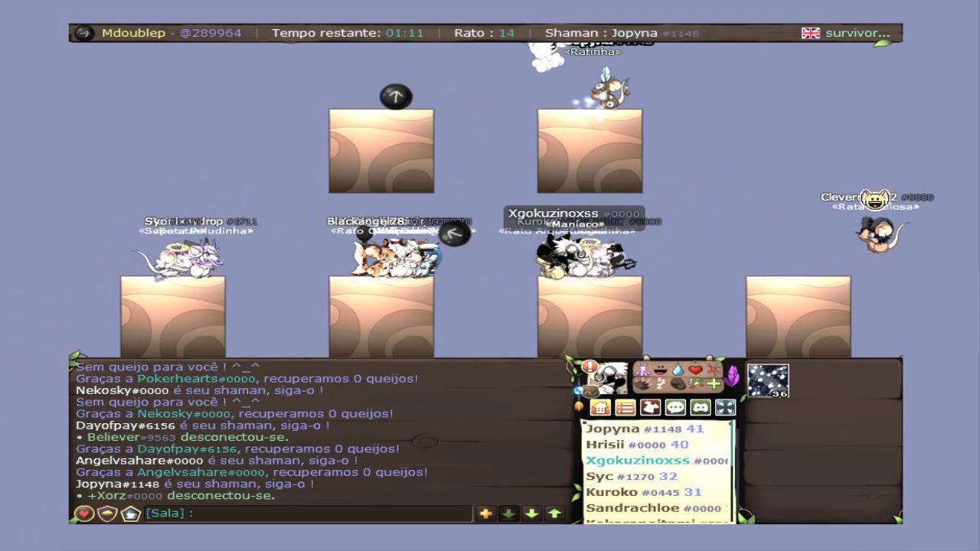Select the laughing mouth emote
The image size is (980, 551).
click(x=660, y=370)
